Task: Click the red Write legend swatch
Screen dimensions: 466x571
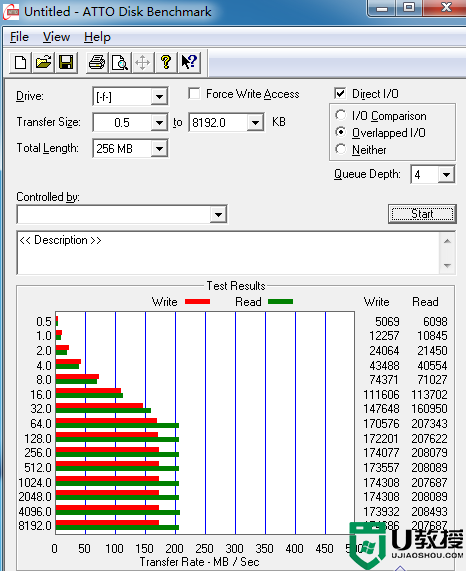Action: (197, 302)
